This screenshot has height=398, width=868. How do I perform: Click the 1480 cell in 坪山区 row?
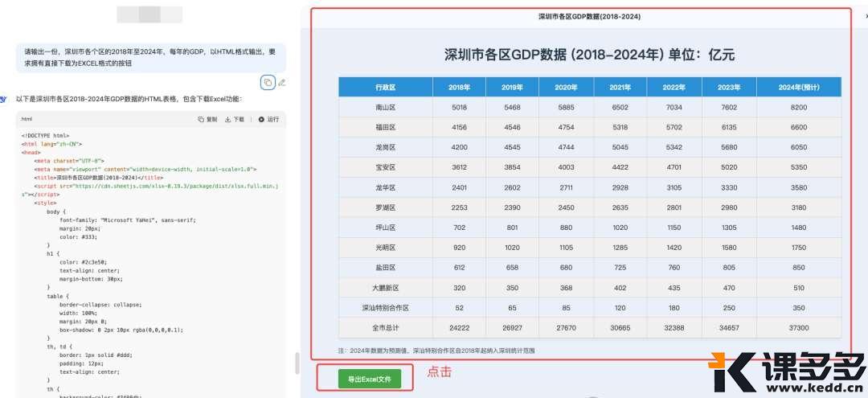[799, 228]
